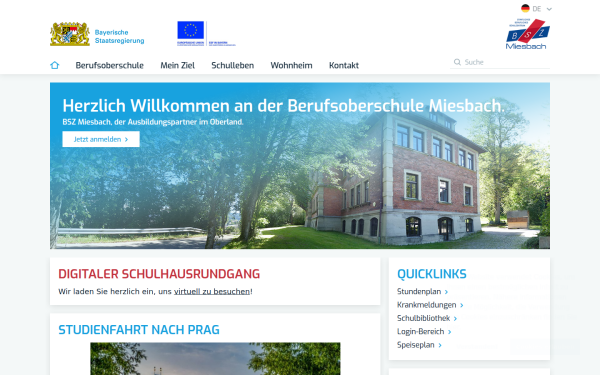Click the magnifier search icon

(457, 62)
